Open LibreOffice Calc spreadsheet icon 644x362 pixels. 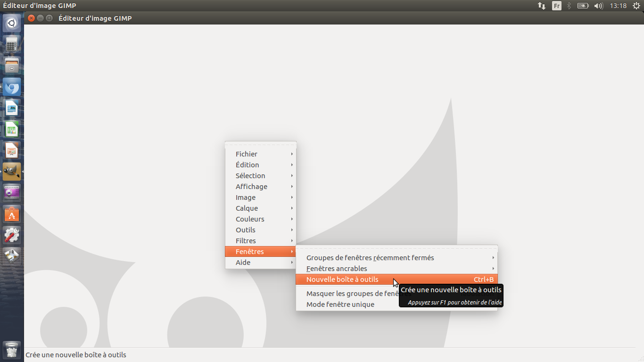12,130
